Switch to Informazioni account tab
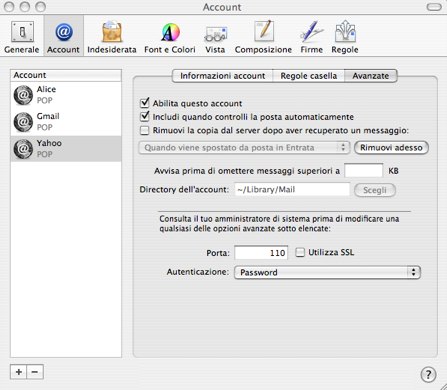 coord(223,76)
